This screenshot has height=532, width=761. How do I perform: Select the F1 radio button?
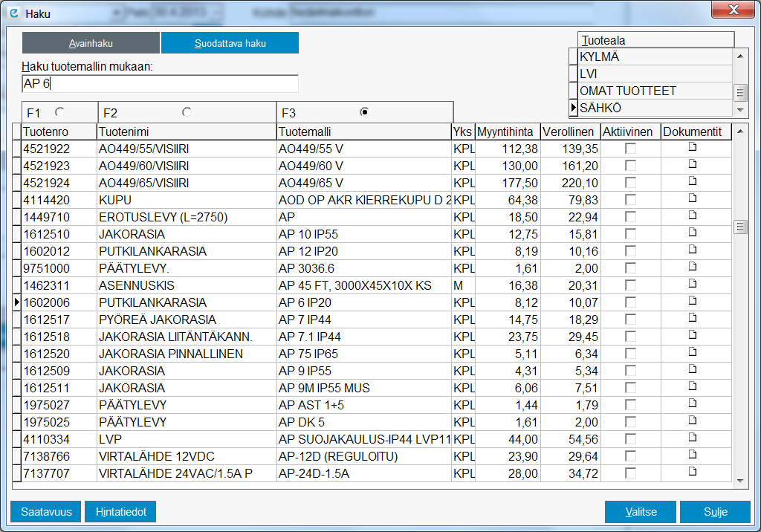click(59, 112)
